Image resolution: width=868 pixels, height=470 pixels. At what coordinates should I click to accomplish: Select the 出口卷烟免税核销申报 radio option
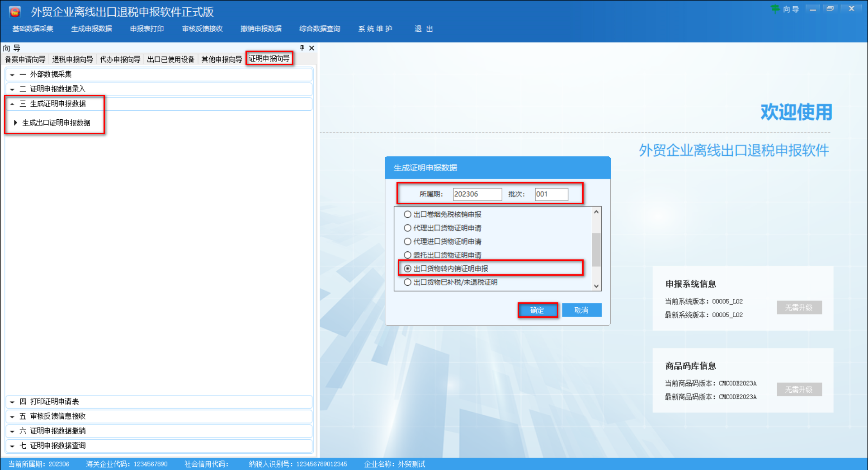pos(407,214)
